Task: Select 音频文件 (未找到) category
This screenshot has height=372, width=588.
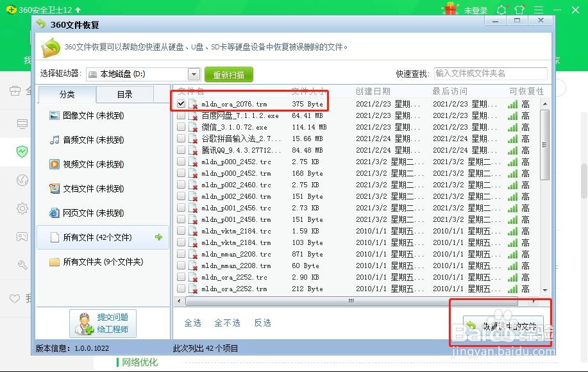Action: [103, 140]
